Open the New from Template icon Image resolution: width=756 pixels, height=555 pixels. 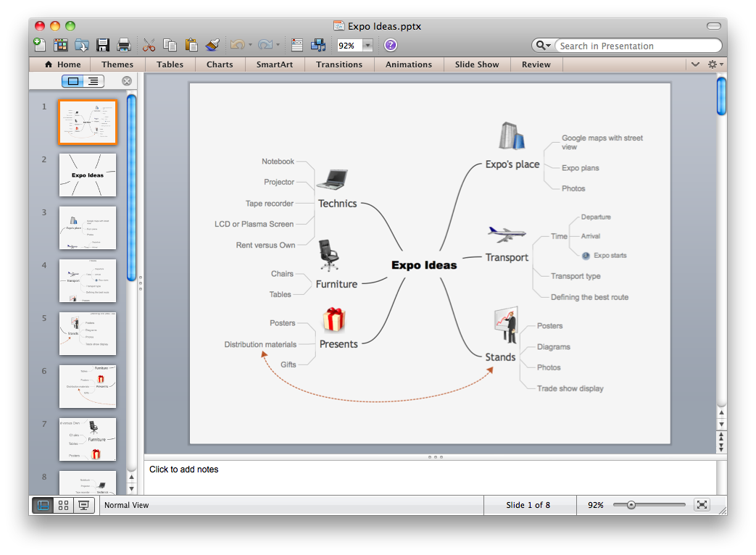(x=60, y=45)
